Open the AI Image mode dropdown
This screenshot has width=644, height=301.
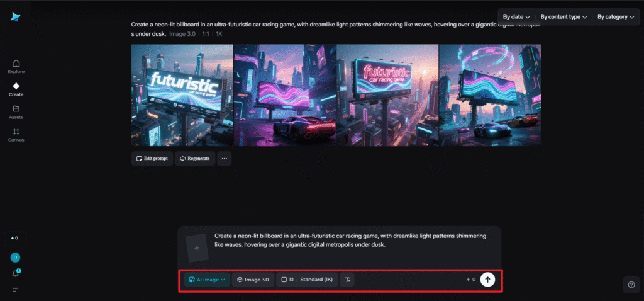click(x=206, y=280)
